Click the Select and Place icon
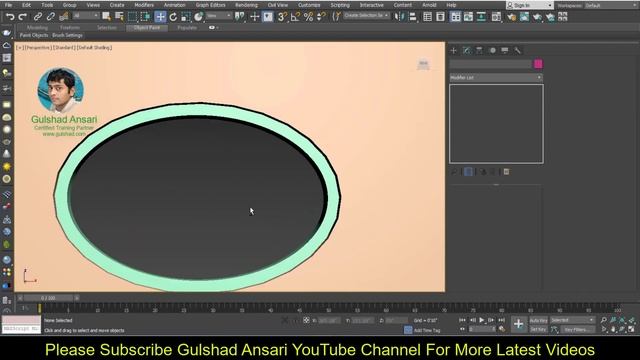Viewport: 640px width, 360px height. point(199,17)
